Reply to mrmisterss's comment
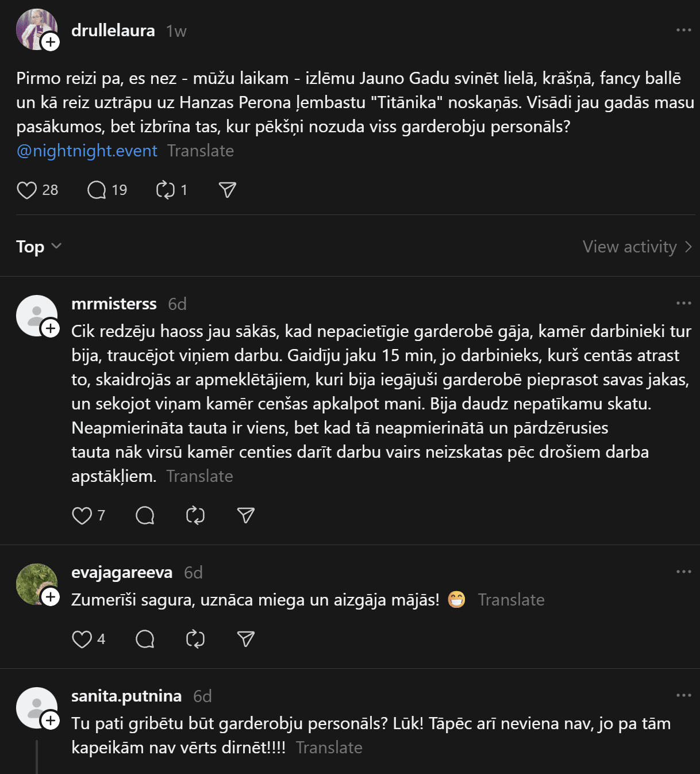The image size is (700, 774). click(145, 516)
